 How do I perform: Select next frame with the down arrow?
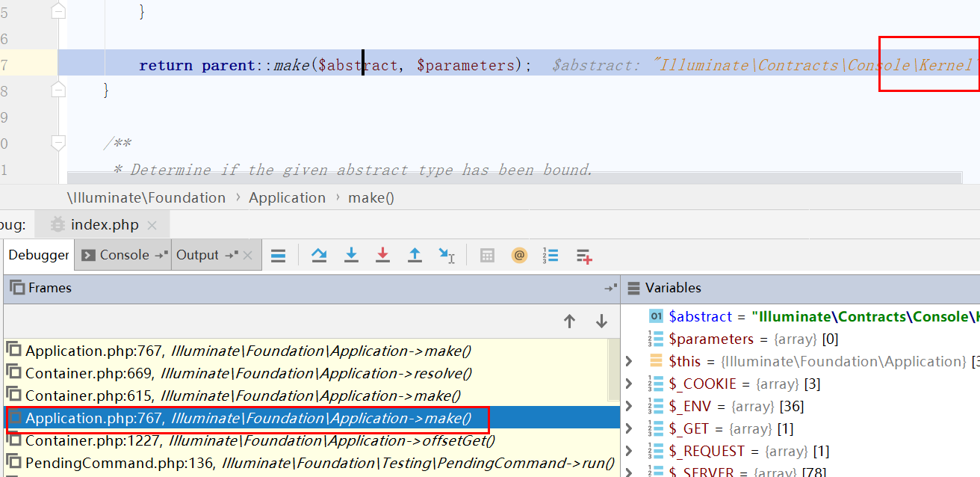pyautogui.click(x=601, y=321)
